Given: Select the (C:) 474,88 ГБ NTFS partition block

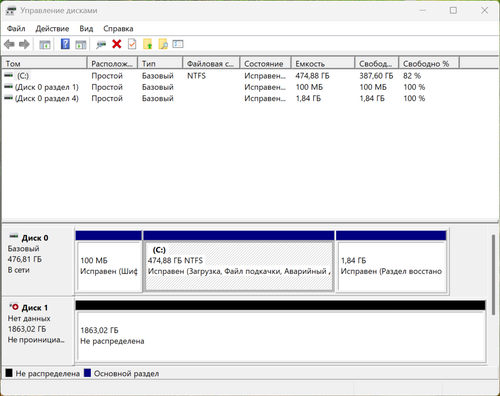Looking at the screenshot, I should pos(239,266).
